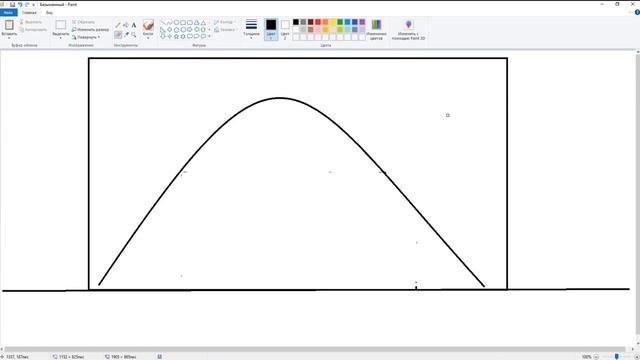Click the Copy button
The width and height of the screenshot is (640, 360).
point(33,30)
